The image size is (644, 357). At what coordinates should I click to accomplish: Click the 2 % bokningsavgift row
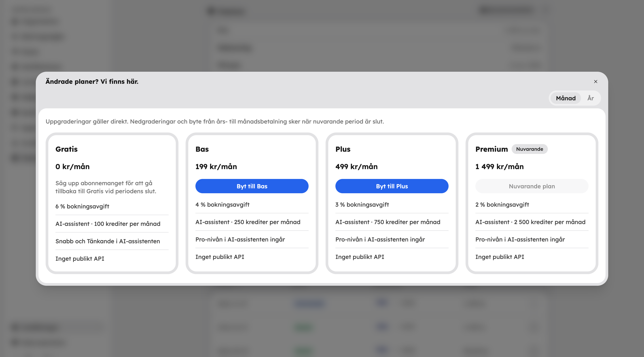532,205
